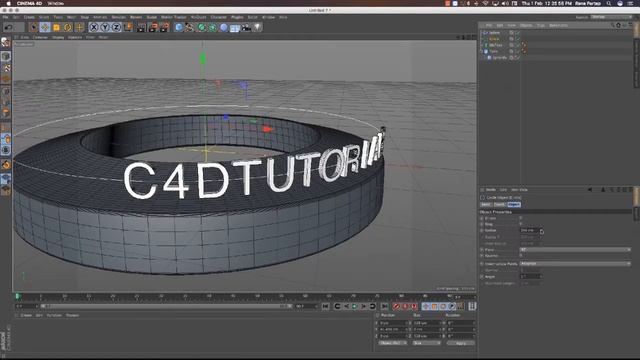
Task: Toggle Viewport Solo in left palette
Action: [6, 150]
